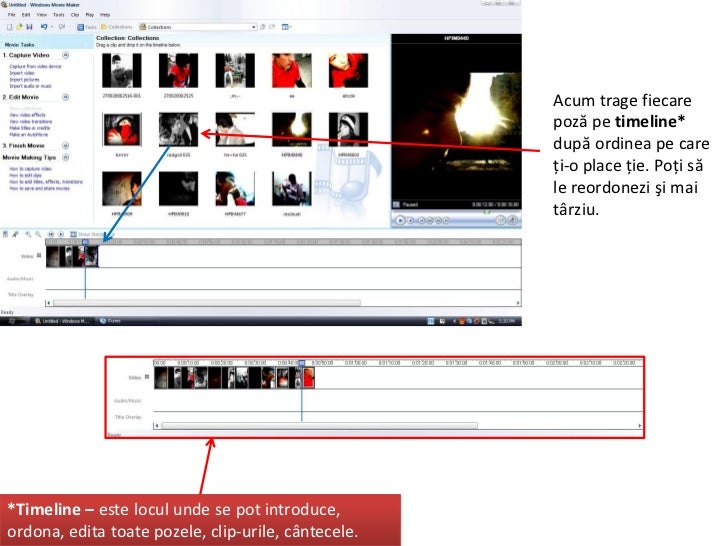Click the preview monitor seek bar
728x546 pixels.
point(456,212)
